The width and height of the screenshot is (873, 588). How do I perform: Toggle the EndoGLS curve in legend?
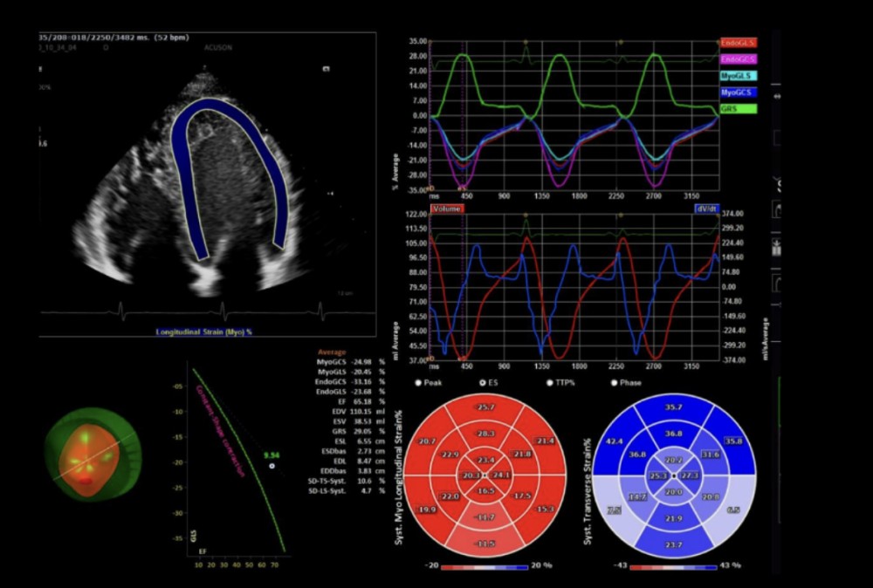739,42
